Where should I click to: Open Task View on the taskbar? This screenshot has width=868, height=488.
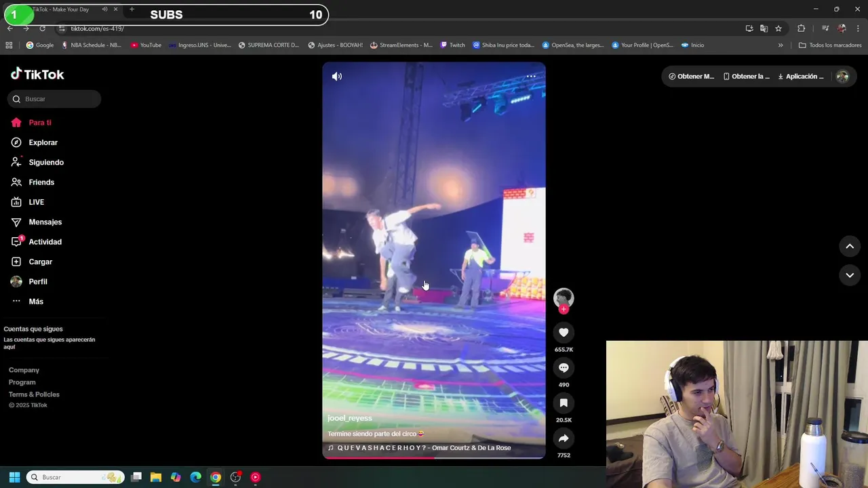pyautogui.click(x=136, y=477)
